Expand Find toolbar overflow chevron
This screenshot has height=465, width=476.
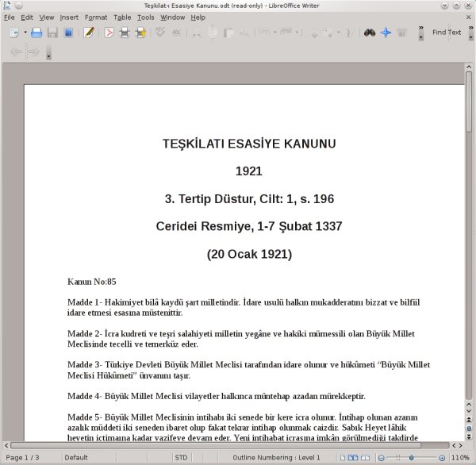pyautogui.click(x=470, y=28)
